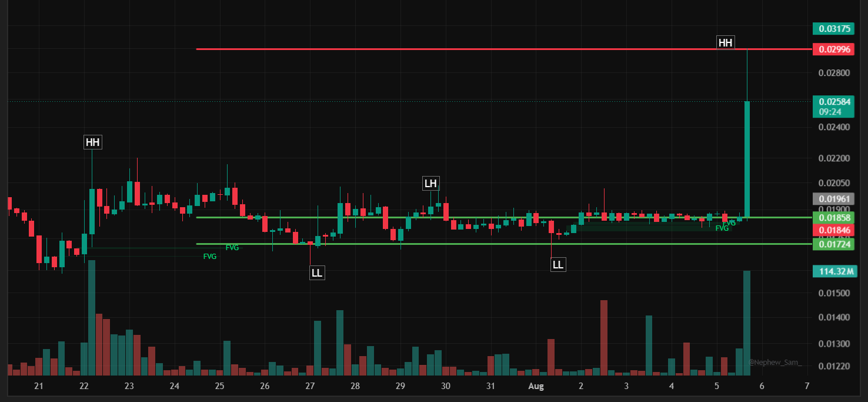Select the LL label below the 27th candle
Viewport: 868px width, 402px height.
[317, 273]
